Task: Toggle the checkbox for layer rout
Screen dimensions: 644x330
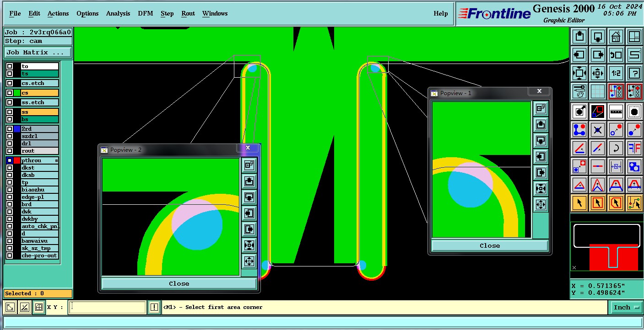Action: 10,151
